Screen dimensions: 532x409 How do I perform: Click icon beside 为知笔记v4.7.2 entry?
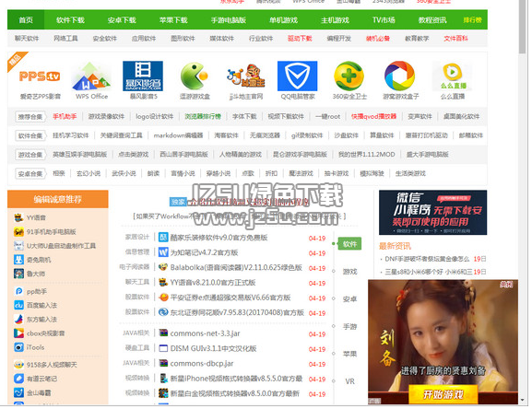click(163, 252)
